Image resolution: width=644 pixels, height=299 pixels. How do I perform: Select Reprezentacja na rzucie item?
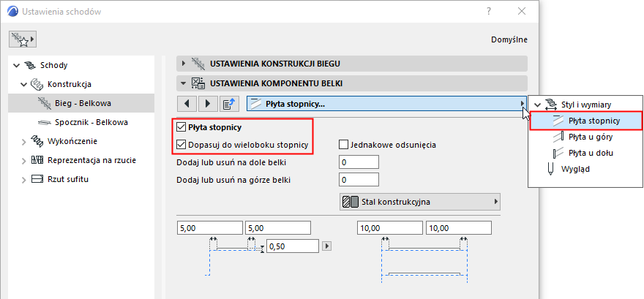(91, 160)
